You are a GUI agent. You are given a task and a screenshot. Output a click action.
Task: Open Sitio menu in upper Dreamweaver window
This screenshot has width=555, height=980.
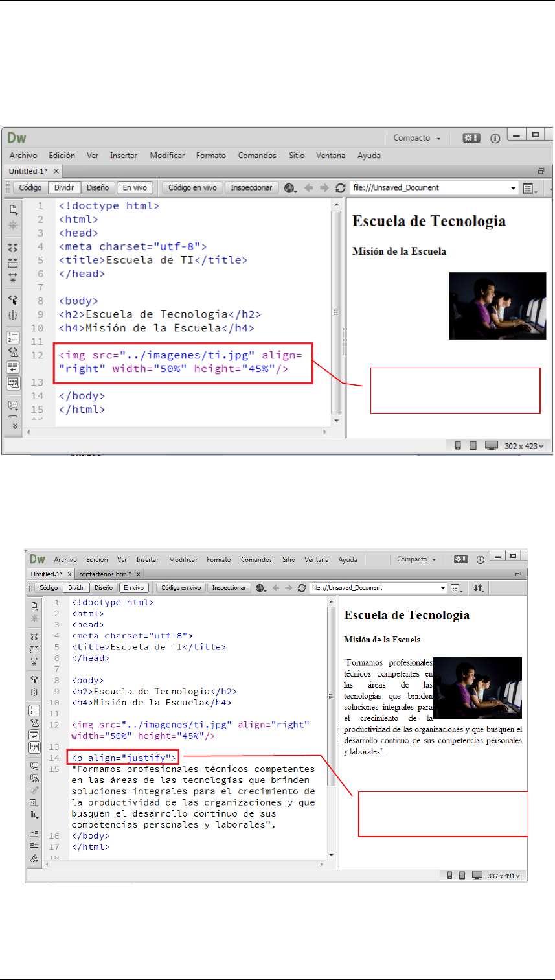297,156
